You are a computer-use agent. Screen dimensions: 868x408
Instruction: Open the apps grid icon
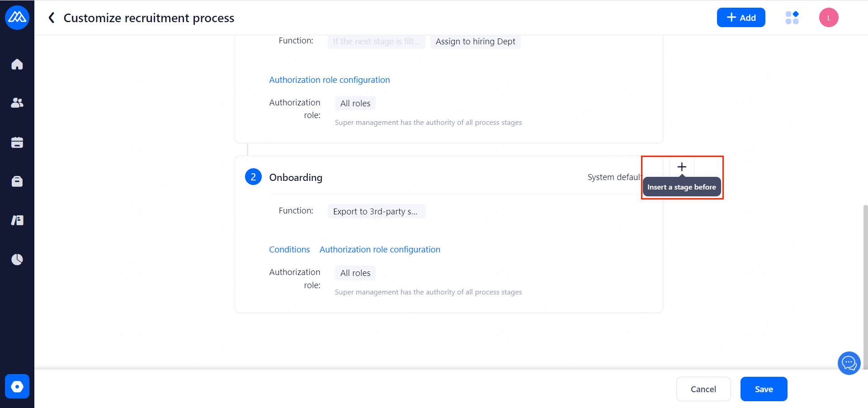coord(792,18)
